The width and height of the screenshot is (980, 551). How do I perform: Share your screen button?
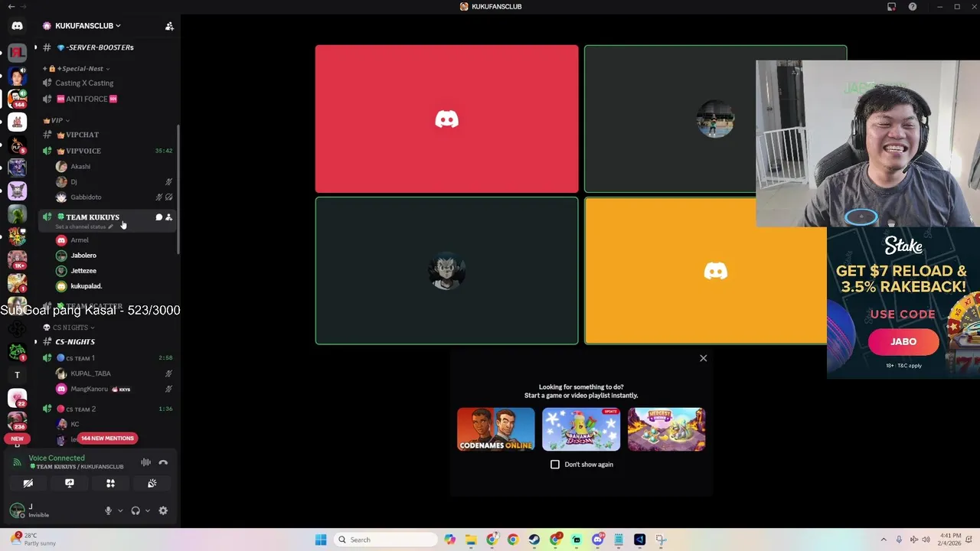tap(70, 483)
